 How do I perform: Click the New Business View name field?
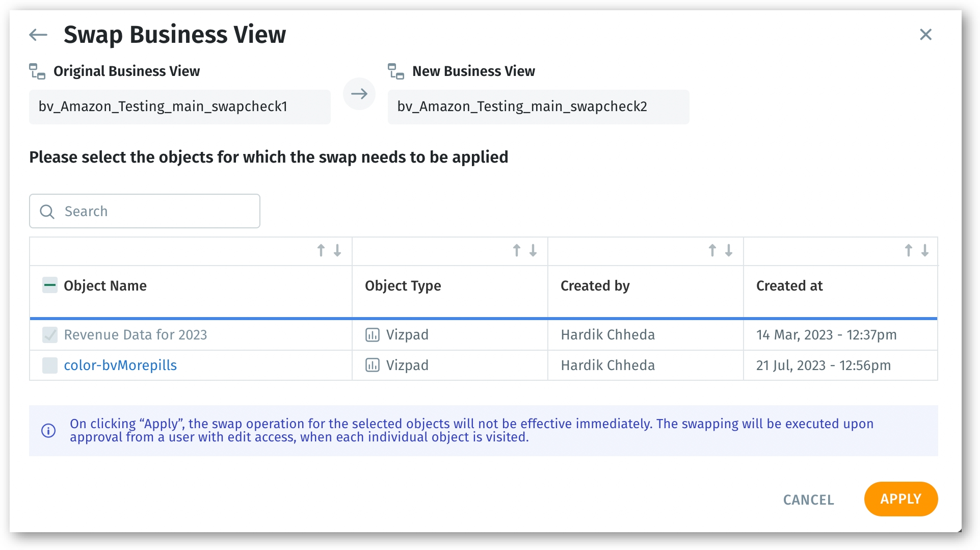(538, 107)
